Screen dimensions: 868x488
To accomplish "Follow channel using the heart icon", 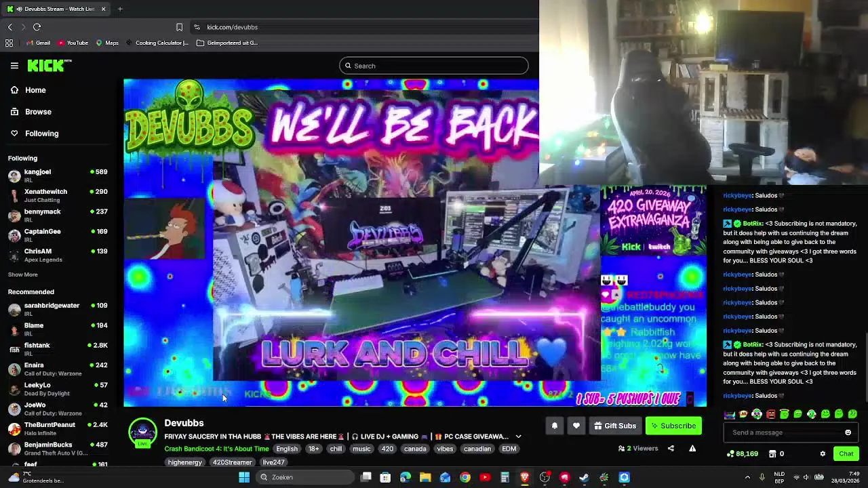I will pos(576,426).
